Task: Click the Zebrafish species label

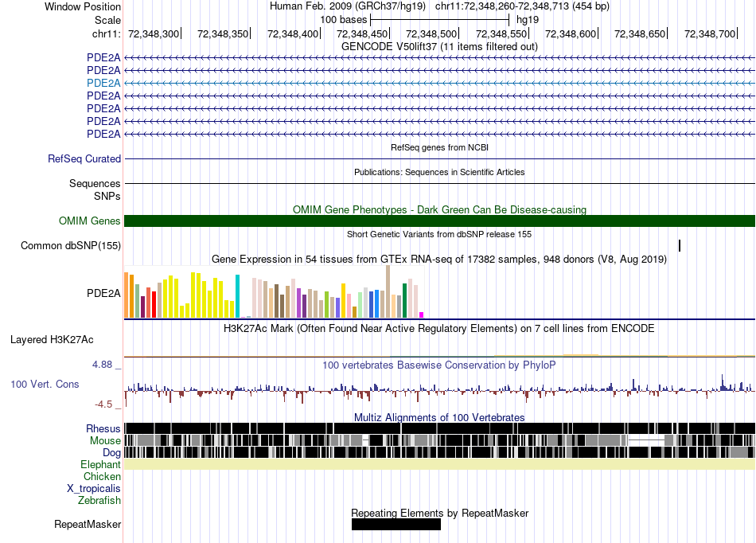Action: [x=99, y=500]
